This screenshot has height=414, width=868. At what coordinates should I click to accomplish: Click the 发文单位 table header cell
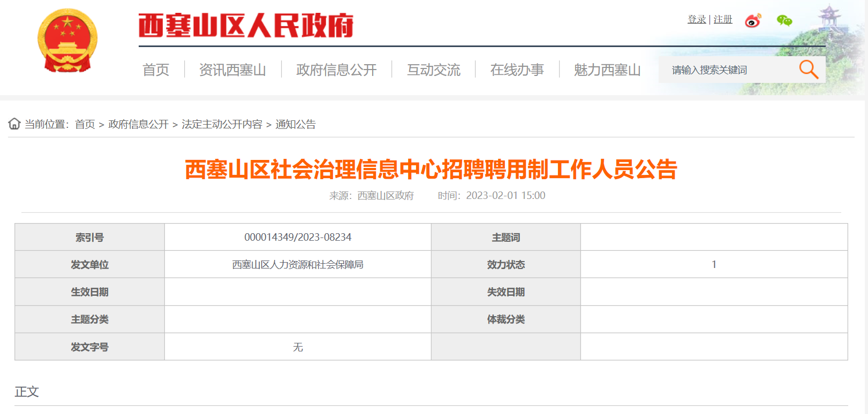pyautogui.click(x=89, y=264)
